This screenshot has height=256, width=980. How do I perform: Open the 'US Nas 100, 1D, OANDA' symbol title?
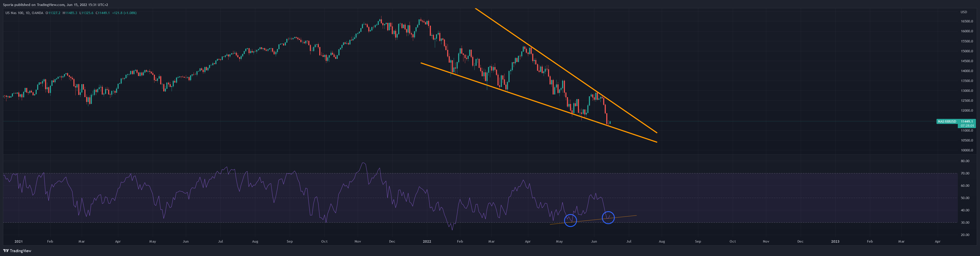pyautogui.click(x=24, y=13)
